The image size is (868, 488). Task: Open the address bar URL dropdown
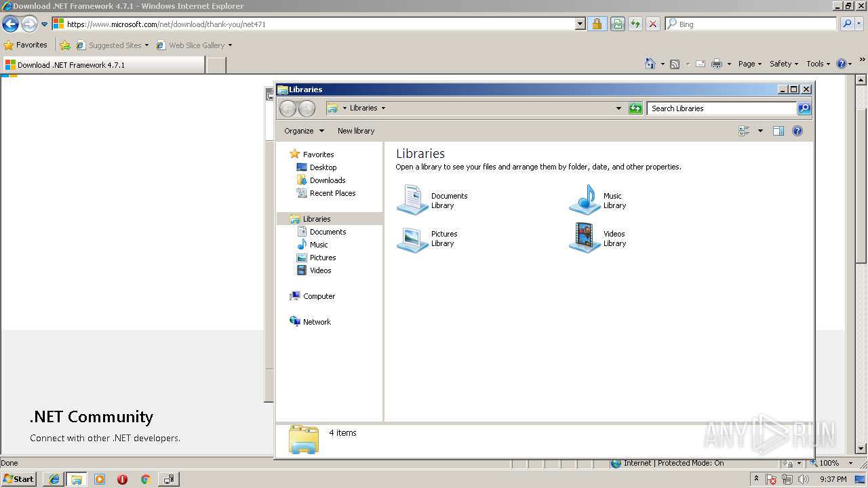click(580, 24)
